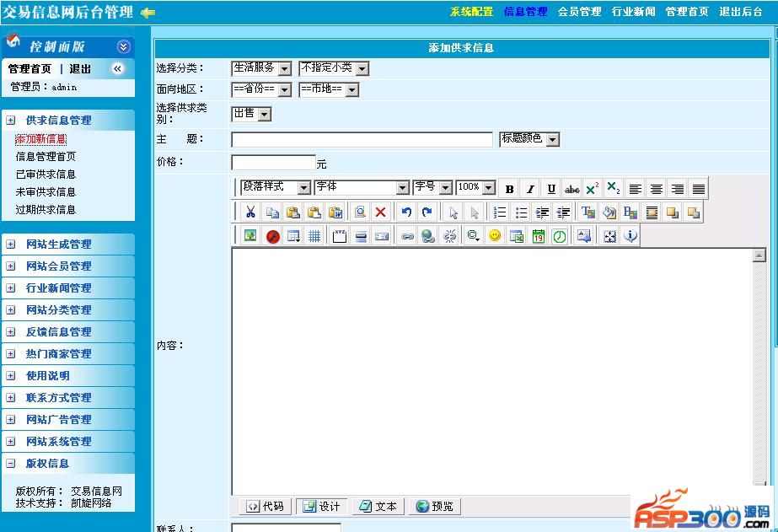Insert hyperlink icon
The width and height of the screenshot is (778, 532).
pyautogui.click(x=407, y=236)
